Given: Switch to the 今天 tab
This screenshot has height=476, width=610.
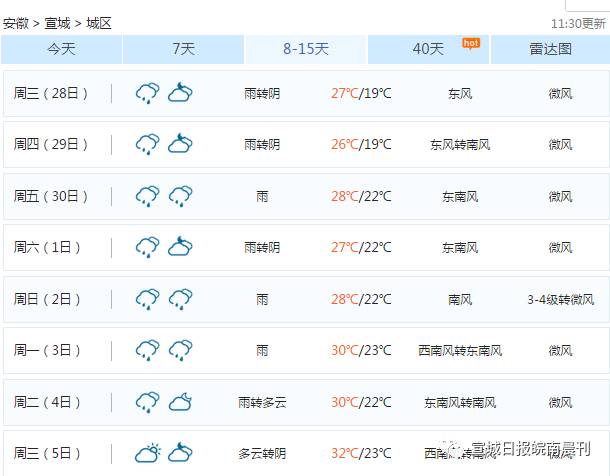Looking at the screenshot, I should (61, 49).
